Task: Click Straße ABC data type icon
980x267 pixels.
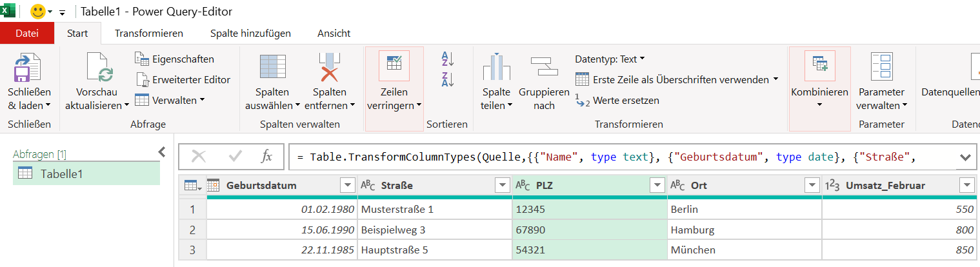Action: (368, 186)
